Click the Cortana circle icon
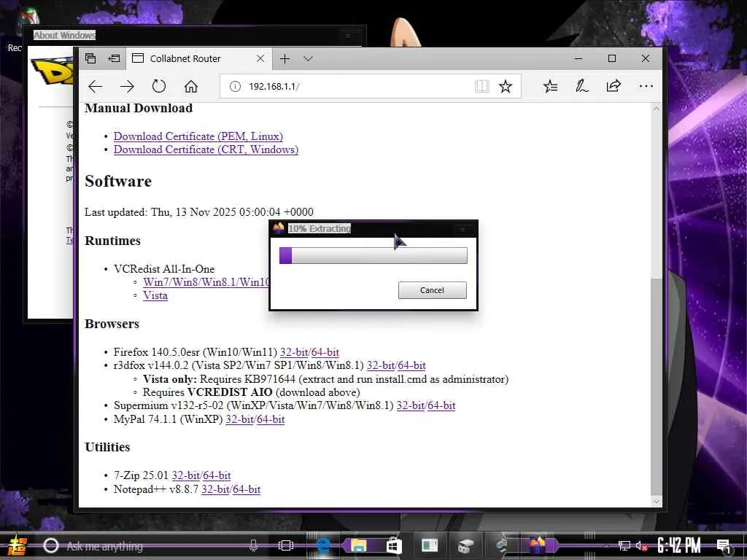 point(51,545)
